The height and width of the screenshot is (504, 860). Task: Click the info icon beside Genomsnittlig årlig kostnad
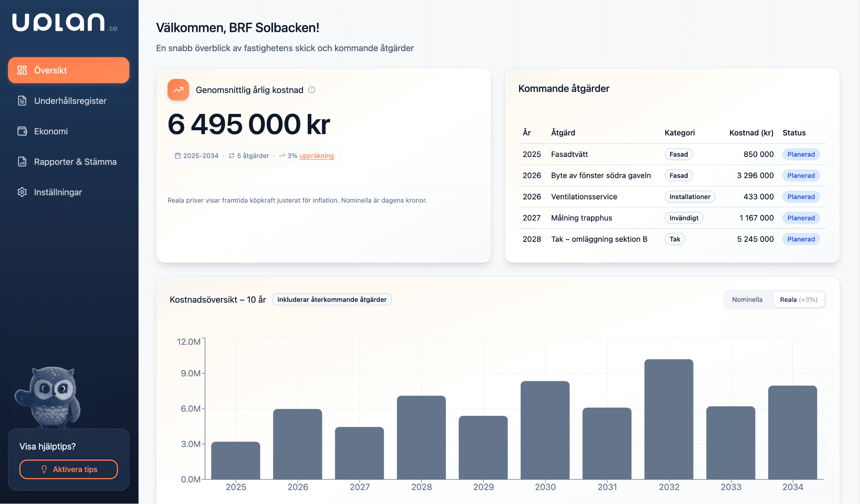(x=312, y=90)
